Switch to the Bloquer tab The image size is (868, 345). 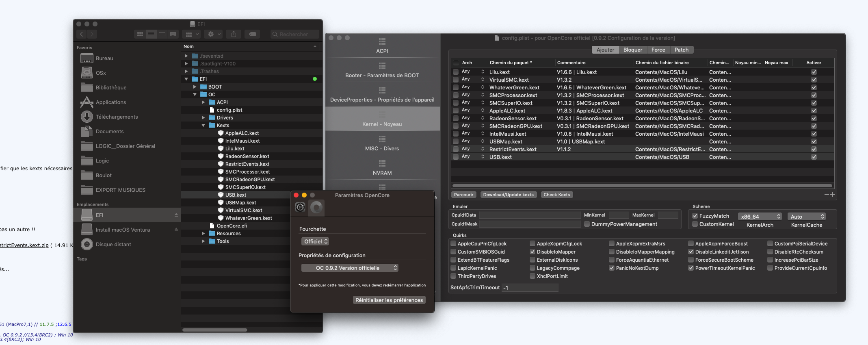(633, 50)
